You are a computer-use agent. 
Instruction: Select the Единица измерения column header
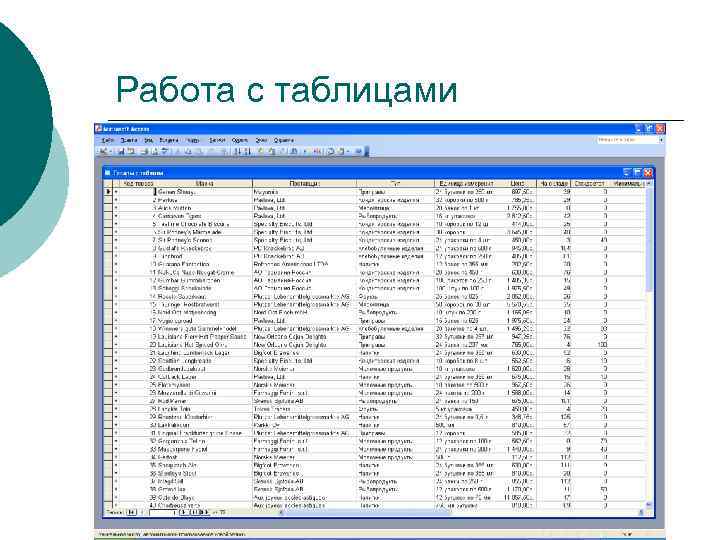coord(466,184)
